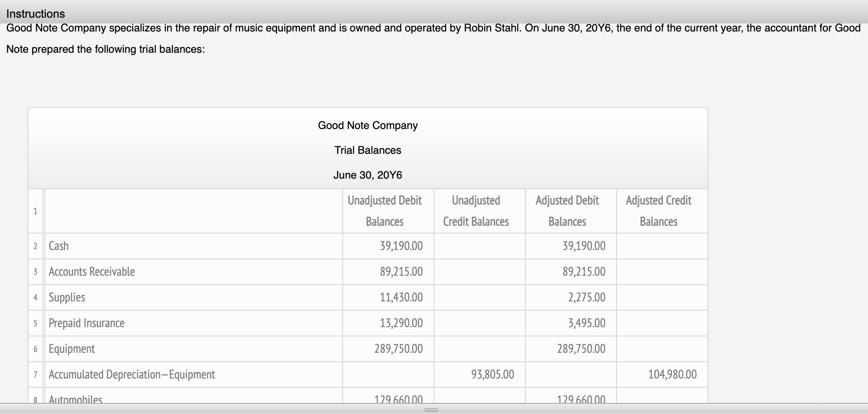Select the Adjusted Debit Balances header
The width and height of the screenshot is (868, 414).
pyautogui.click(x=567, y=211)
